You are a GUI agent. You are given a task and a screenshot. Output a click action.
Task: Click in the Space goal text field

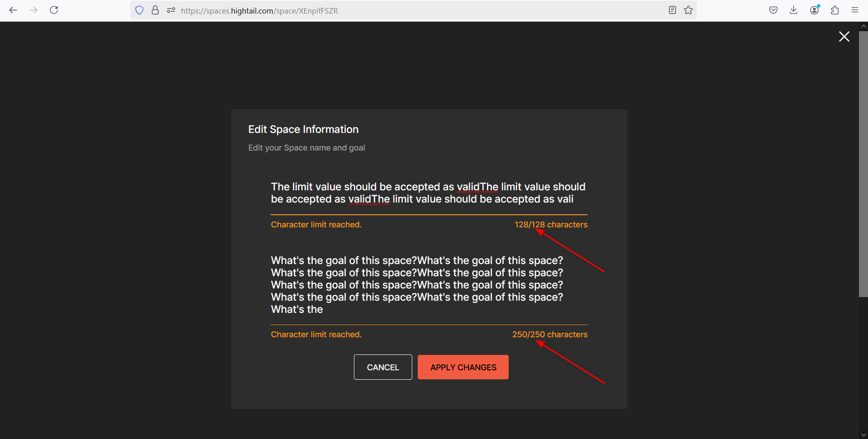[x=429, y=285]
